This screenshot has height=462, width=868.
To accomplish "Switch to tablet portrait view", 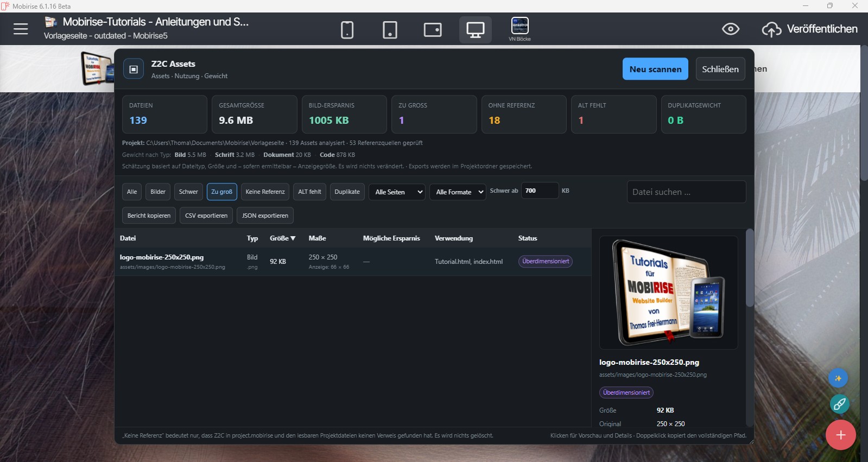I will [390, 29].
